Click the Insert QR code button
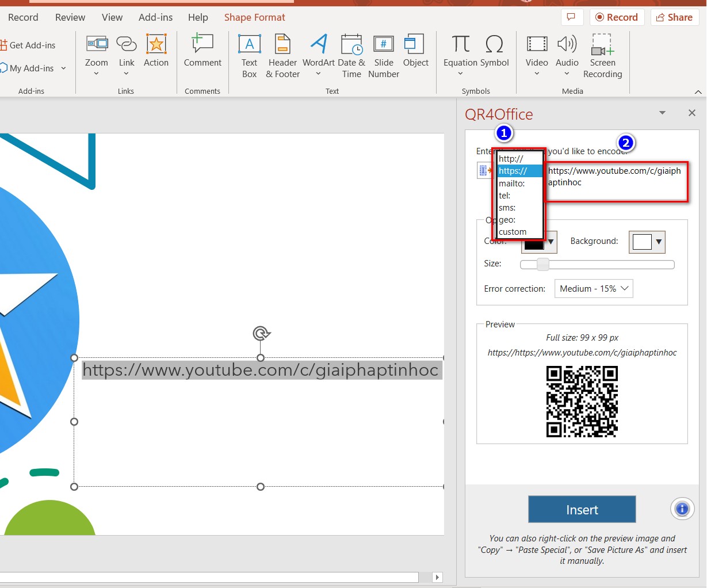The image size is (707, 588). (582, 509)
